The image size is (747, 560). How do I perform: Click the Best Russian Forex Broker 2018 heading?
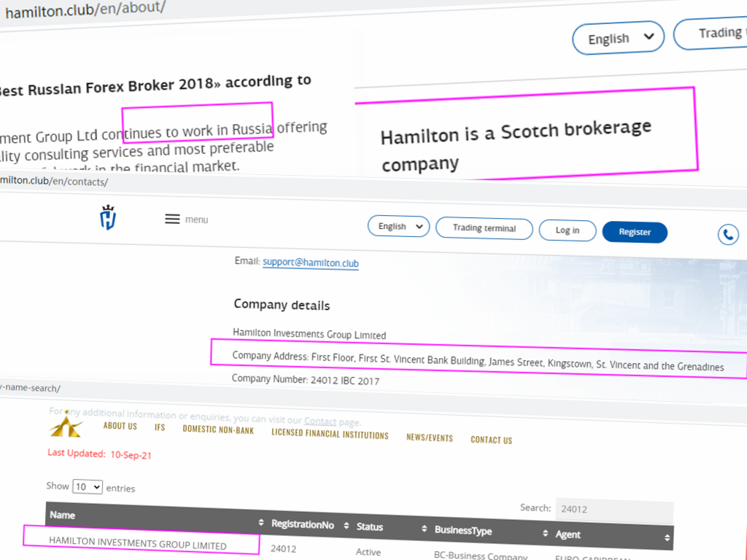coord(155,85)
